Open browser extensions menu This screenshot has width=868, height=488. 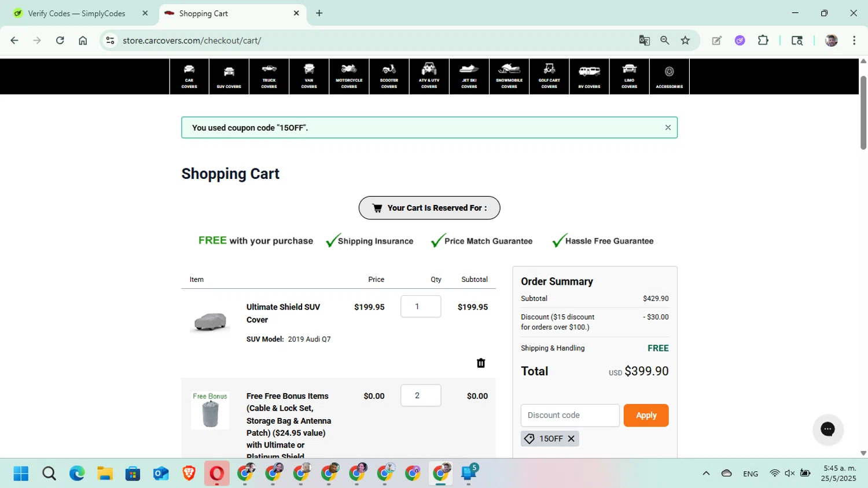[763, 41]
